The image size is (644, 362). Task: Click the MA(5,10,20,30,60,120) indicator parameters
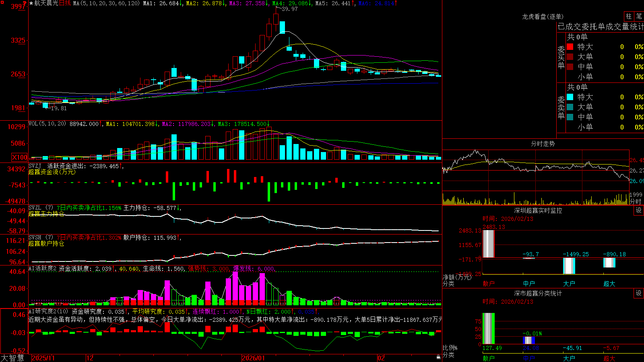(107, 3)
